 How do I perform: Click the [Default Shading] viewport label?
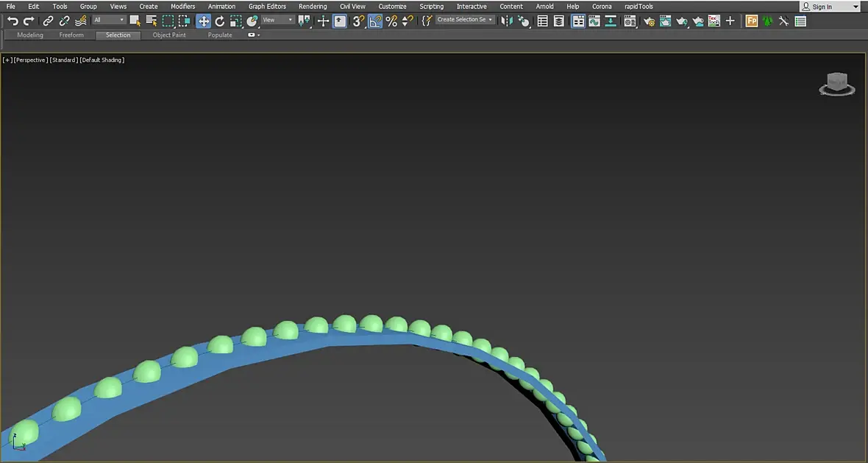coord(102,60)
